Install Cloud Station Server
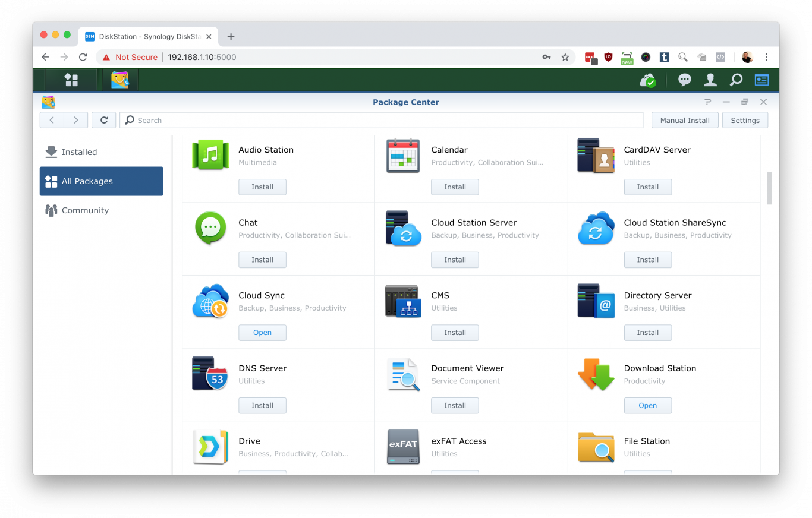This screenshot has height=518, width=812. pyautogui.click(x=455, y=260)
